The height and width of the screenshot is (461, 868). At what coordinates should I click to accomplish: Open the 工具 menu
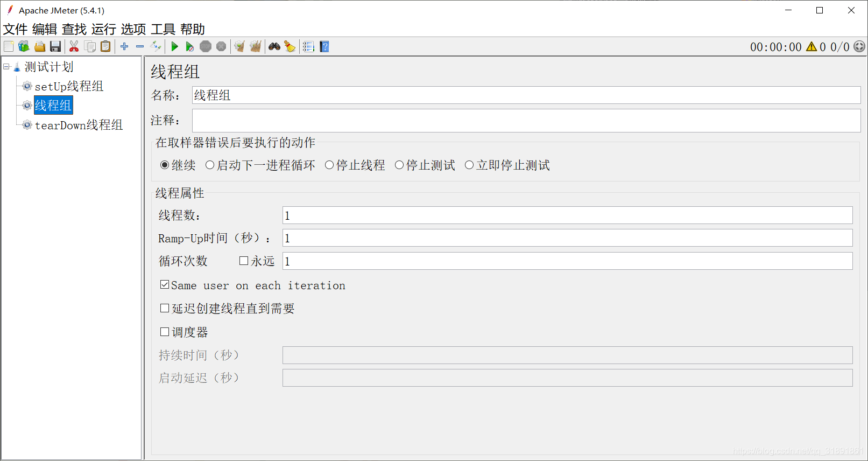[163, 29]
